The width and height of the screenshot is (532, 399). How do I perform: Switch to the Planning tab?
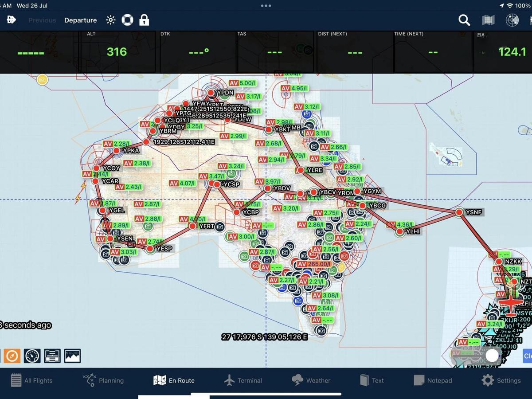click(x=103, y=380)
